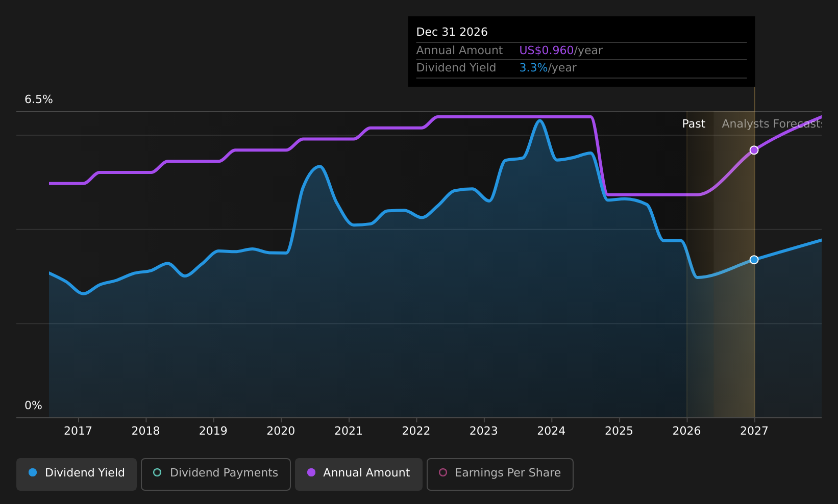Click the 2027 axis label
This screenshot has height=504, width=838.
754,431
